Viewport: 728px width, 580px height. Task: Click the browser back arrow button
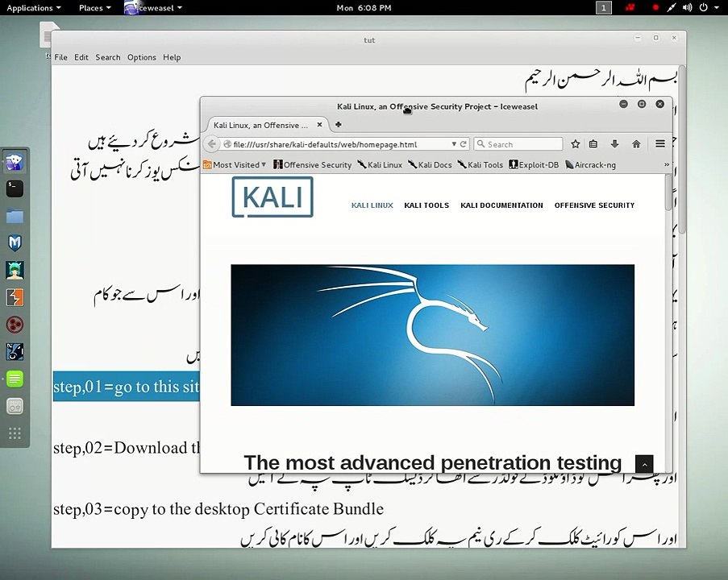coord(212,144)
